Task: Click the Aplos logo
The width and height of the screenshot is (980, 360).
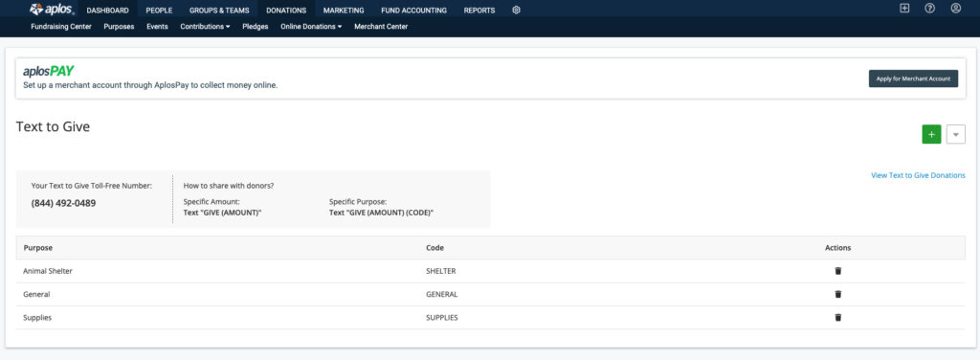Action: tap(52, 10)
